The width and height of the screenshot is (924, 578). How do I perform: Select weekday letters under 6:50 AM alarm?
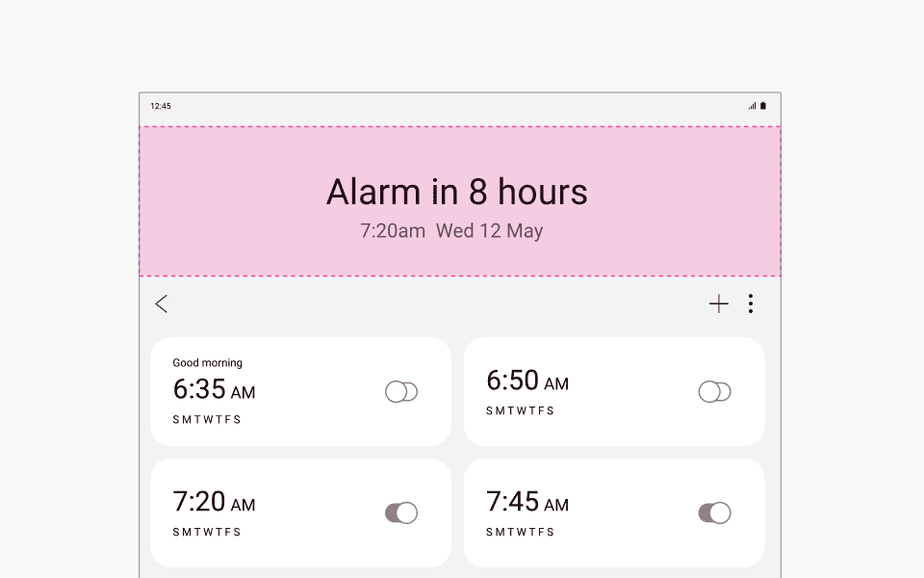coord(521,410)
